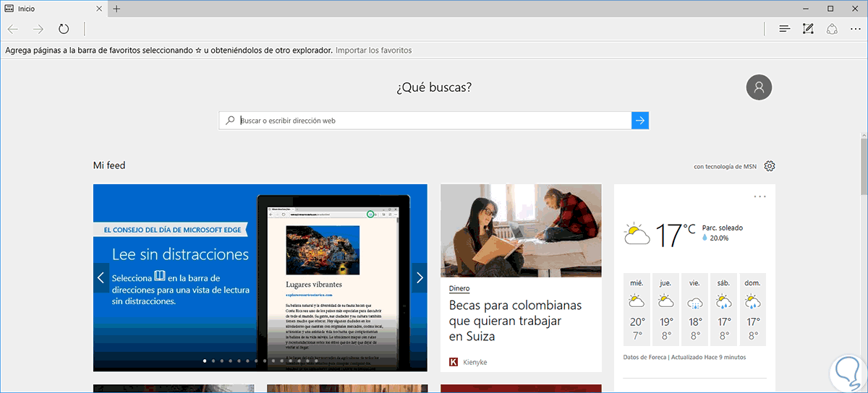Viewport: 868px width, 393px height.
Task: Minimize the Edge window
Action: pyautogui.click(x=805, y=9)
